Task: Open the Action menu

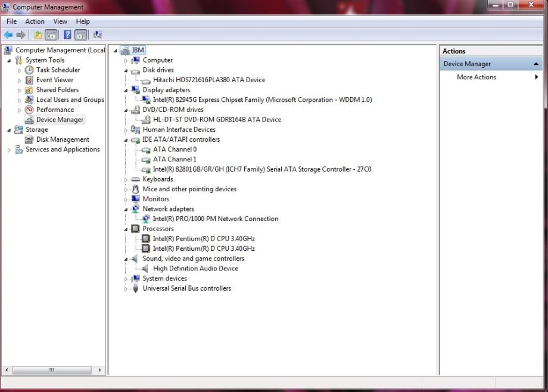Action: pos(35,21)
